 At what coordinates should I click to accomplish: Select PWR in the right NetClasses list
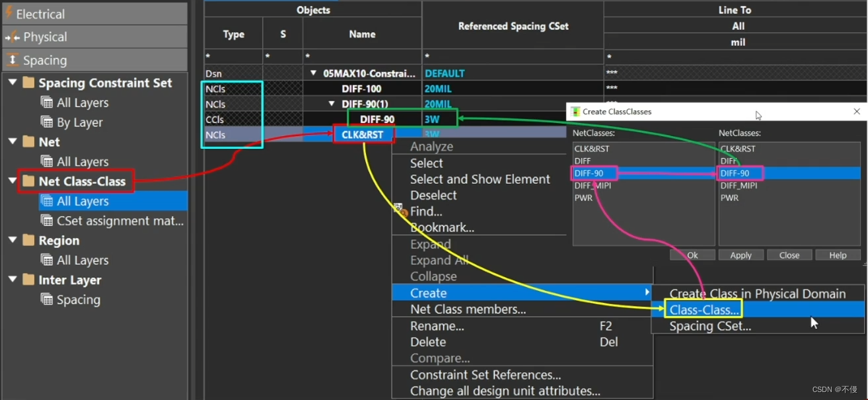pos(729,198)
